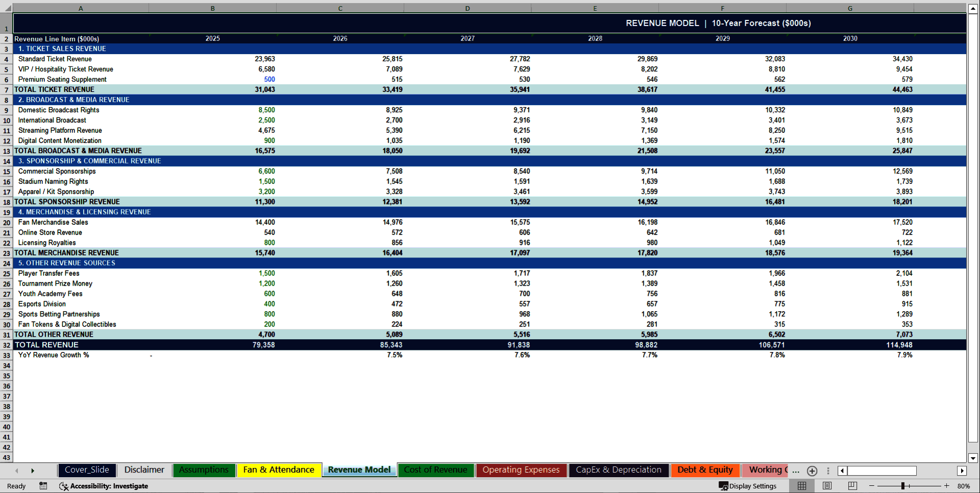
Task: Select the Page Break Preview icon
Action: (x=851, y=486)
